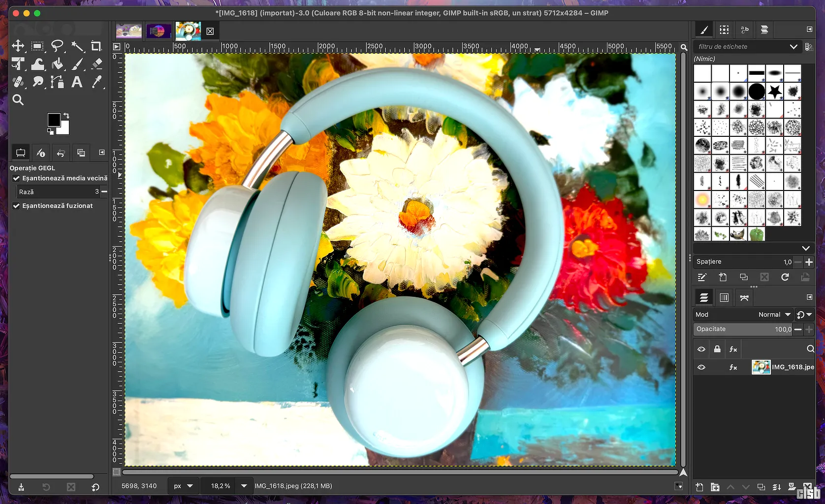Image resolution: width=825 pixels, height=504 pixels.
Task: Expand the 18,2% zoom level dropdown
Action: point(244,486)
